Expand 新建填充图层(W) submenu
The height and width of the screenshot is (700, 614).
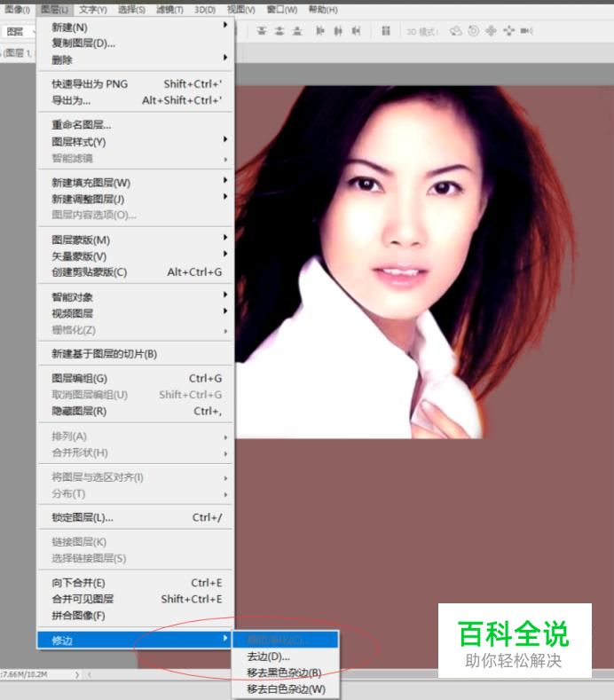pyautogui.click(x=135, y=183)
